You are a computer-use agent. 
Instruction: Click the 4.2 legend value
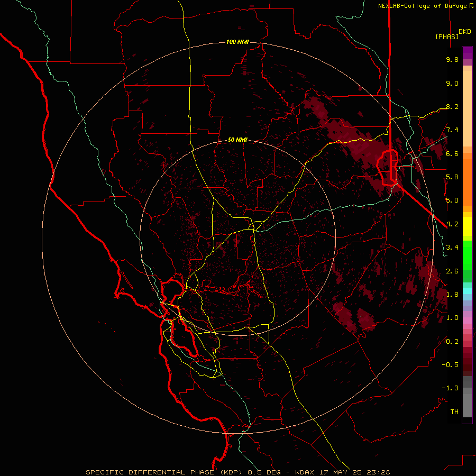452,224
